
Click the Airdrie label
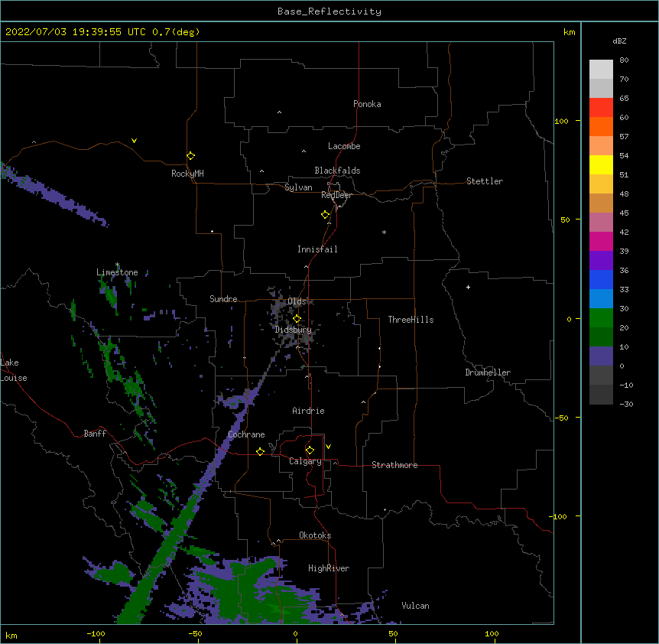[x=308, y=411]
